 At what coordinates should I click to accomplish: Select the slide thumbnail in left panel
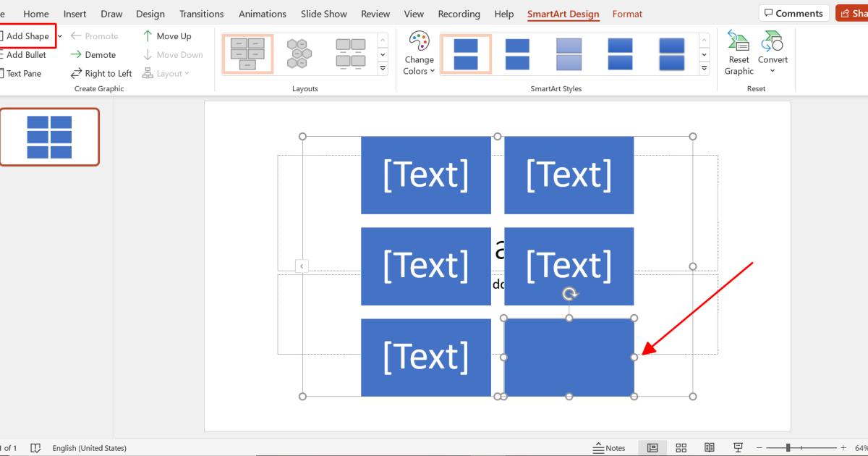pos(49,137)
